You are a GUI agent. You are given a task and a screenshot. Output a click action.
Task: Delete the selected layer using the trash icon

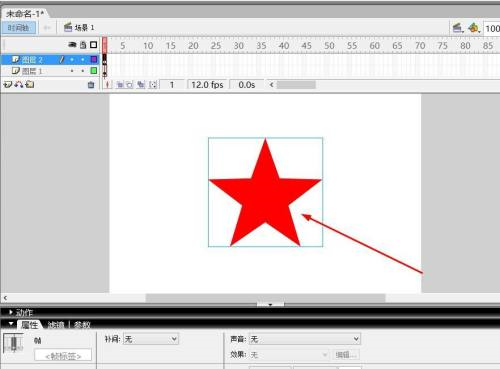(91, 85)
